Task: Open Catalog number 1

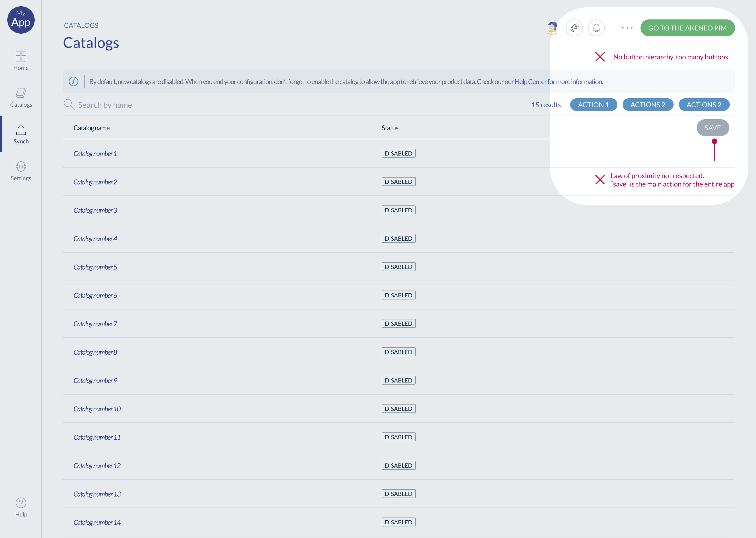Action: pos(95,154)
